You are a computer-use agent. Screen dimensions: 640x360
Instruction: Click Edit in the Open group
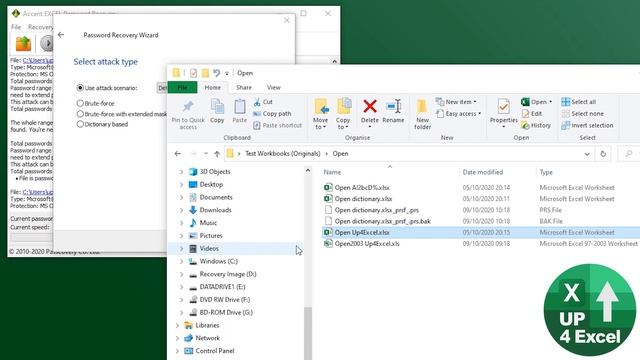(532, 113)
